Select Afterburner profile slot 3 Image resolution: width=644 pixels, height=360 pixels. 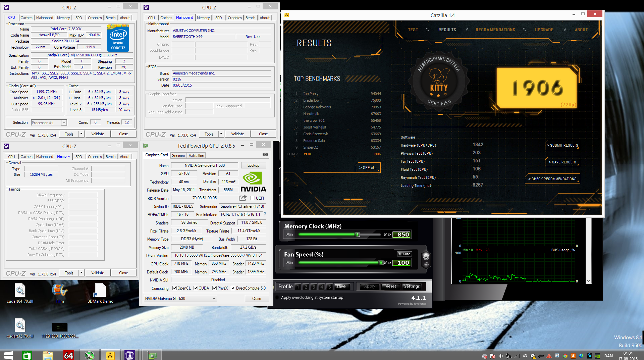[314, 287]
